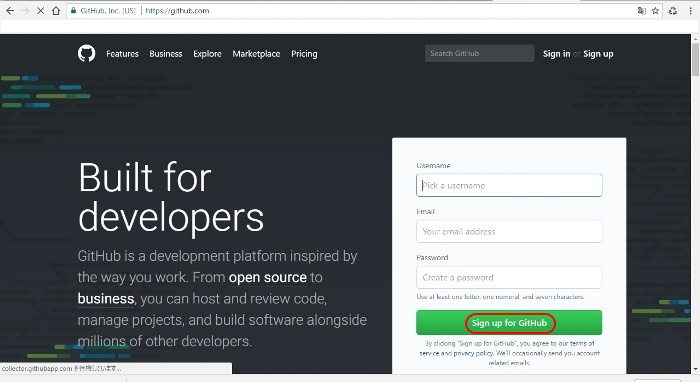Click the browser back arrow
The height and width of the screenshot is (382, 700).
(x=10, y=11)
